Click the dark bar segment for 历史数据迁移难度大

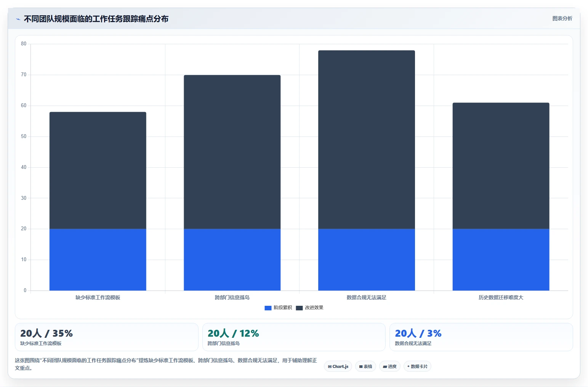(x=501, y=166)
